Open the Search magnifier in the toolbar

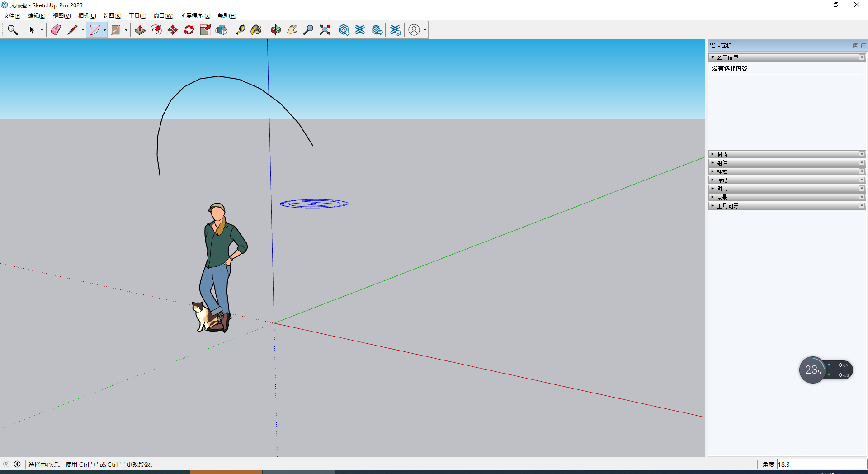click(x=13, y=30)
